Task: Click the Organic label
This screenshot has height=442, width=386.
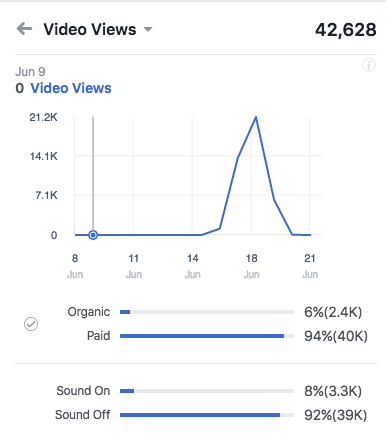Action: point(89,312)
